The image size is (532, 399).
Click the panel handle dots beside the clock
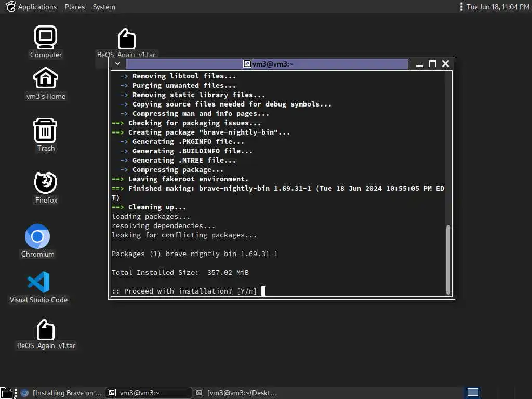pos(461,7)
